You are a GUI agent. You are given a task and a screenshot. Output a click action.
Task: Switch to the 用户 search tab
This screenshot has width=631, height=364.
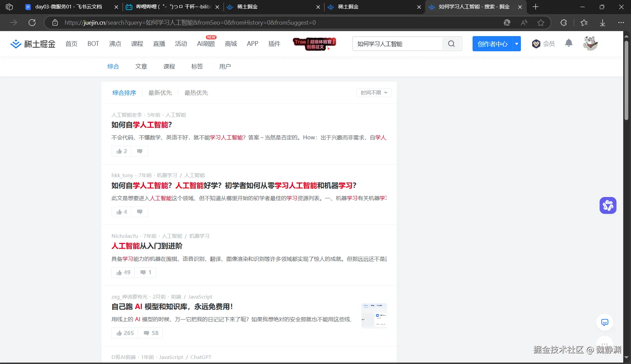(x=225, y=66)
